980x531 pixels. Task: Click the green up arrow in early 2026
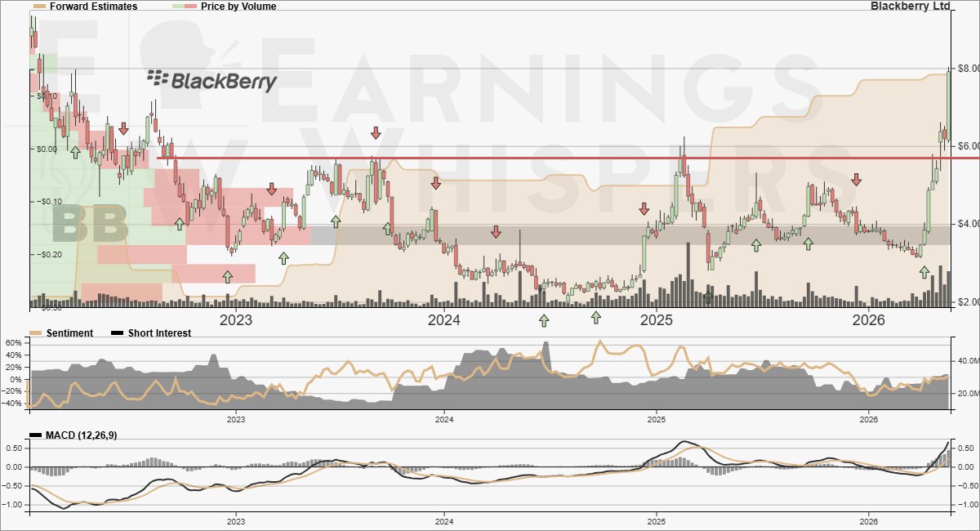pyautogui.click(x=924, y=271)
